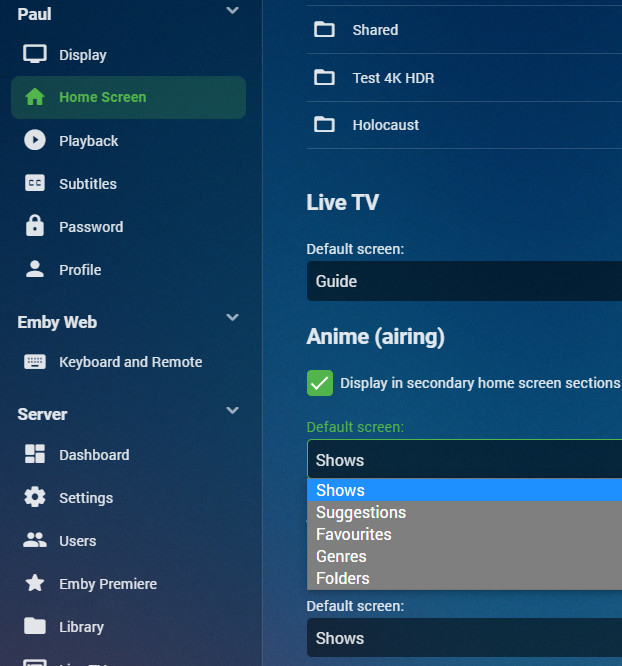The height and width of the screenshot is (666, 622).
Task: Click the Paul section heading
Action: click(34, 14)
